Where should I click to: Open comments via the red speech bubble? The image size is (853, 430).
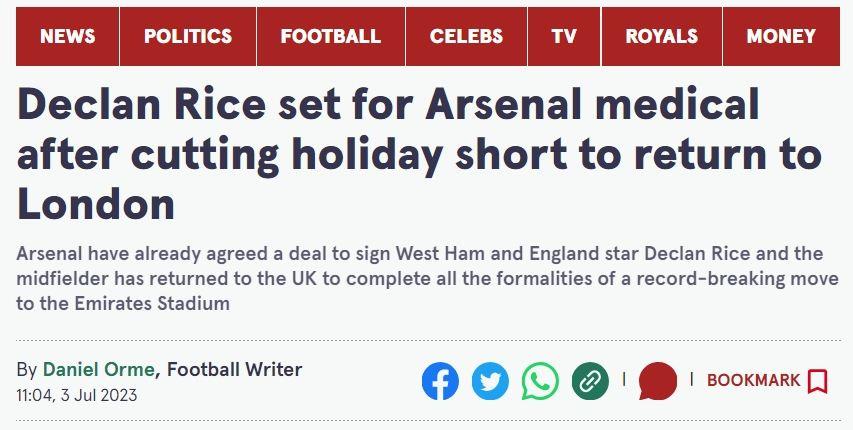pos(657,381)
